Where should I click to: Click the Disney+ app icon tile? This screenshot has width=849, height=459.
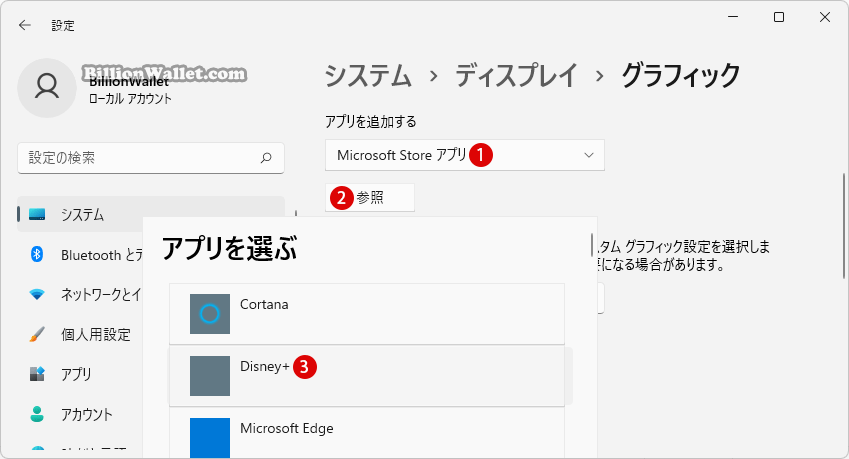210,376
